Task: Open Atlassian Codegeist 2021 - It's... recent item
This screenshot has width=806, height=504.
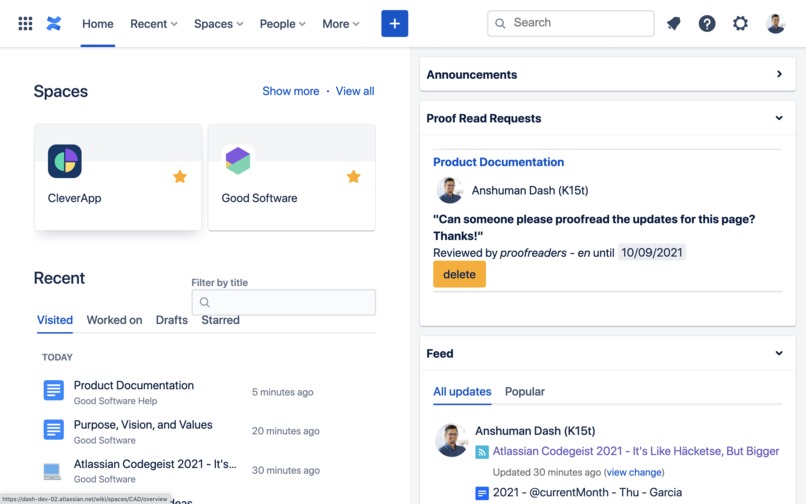Action: pyautogui.click(x=155, y=464)
